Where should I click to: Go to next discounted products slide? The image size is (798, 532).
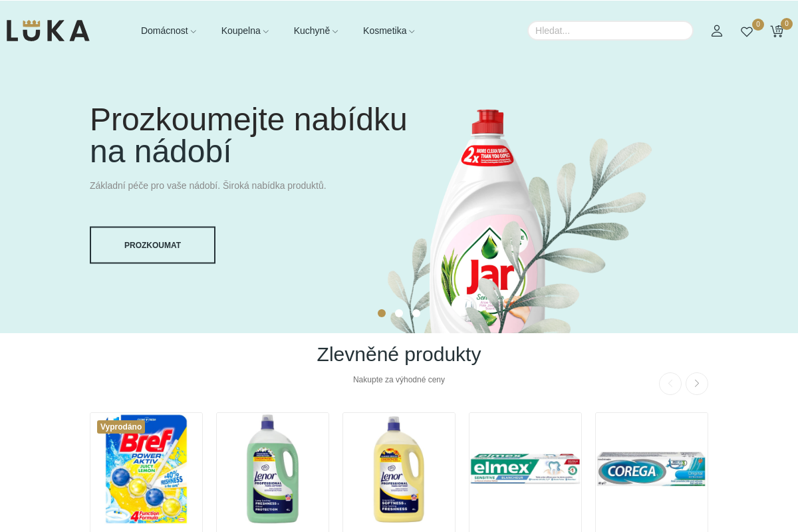(697, 384)
